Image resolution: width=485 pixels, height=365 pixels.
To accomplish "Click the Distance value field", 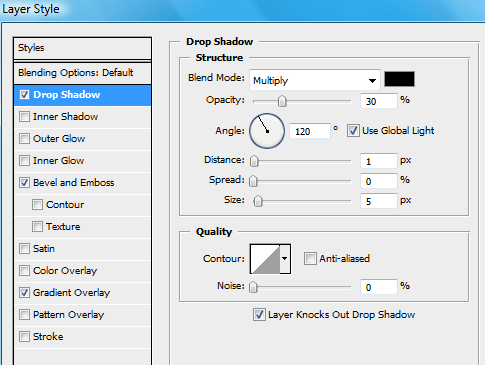I will pos(379,161).
